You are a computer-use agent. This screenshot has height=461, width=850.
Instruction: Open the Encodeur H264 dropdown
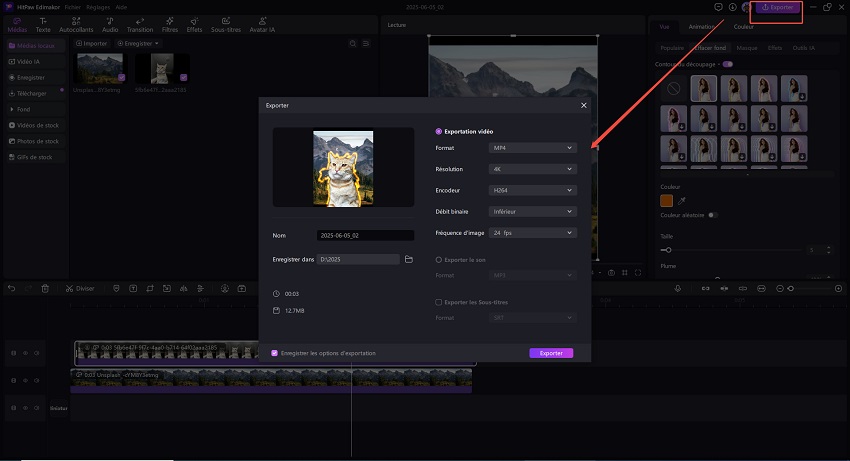point(532,190)
